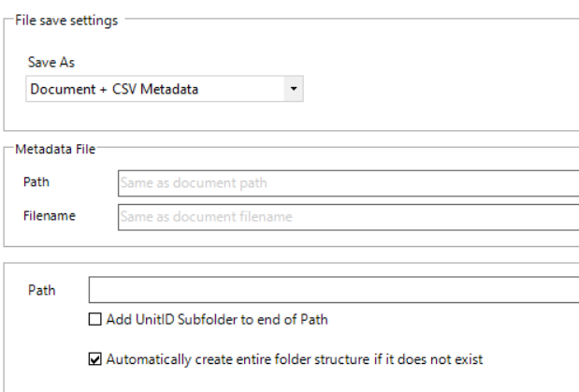Click the Automatically create entire folder structure label text

tap(295, 359)
